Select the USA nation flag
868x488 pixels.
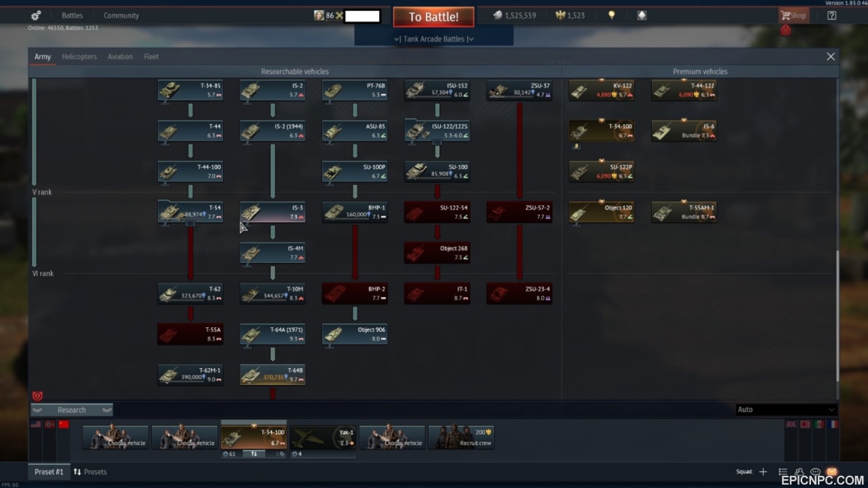click(36, 424)
